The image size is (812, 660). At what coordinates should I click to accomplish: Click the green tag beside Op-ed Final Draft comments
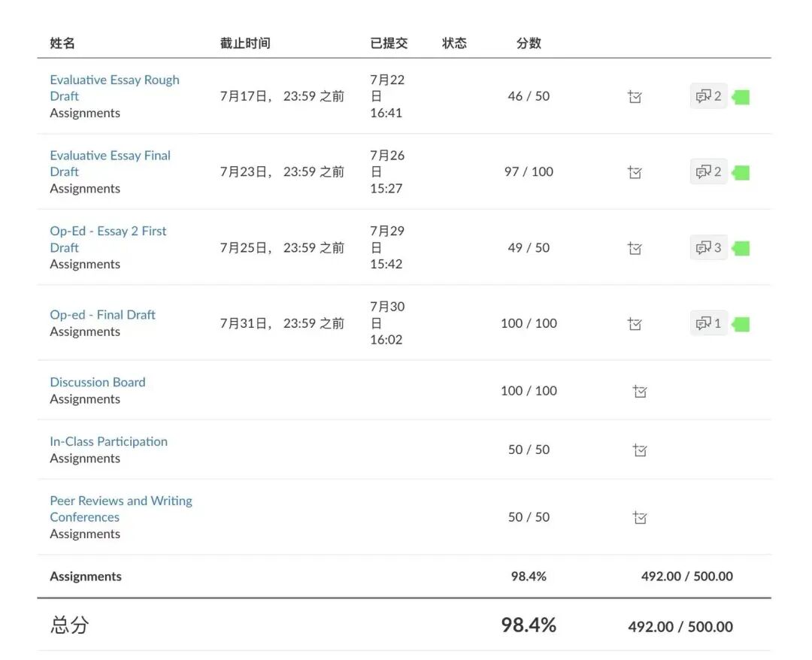click(x=741, y=324)
